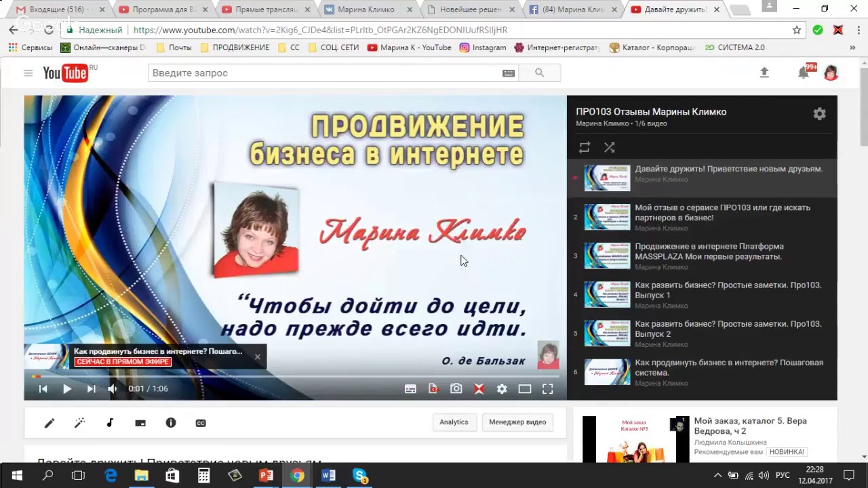Open 'Как развить бизнес' Выпуск 2 video
This screenshot has width=868, height=488.
coord(702,333)
